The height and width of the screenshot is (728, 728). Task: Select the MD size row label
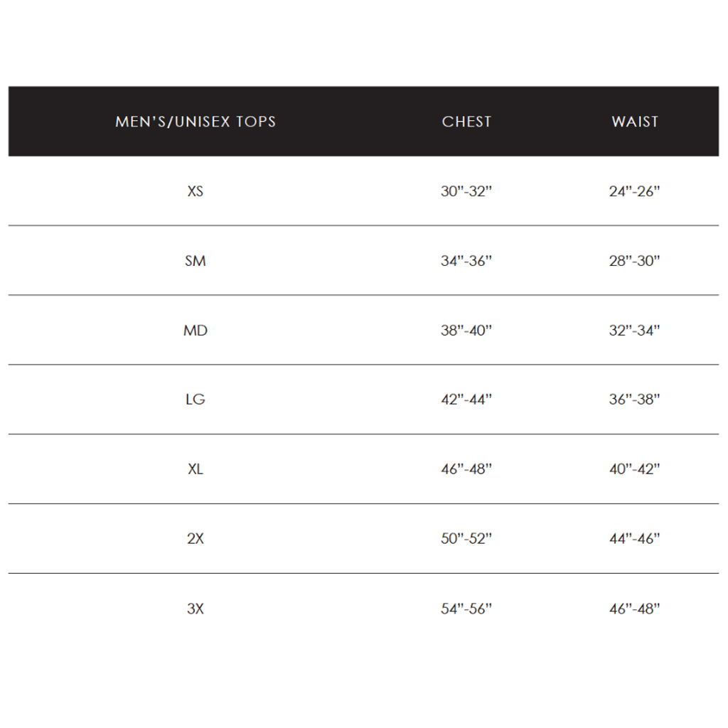196,331
